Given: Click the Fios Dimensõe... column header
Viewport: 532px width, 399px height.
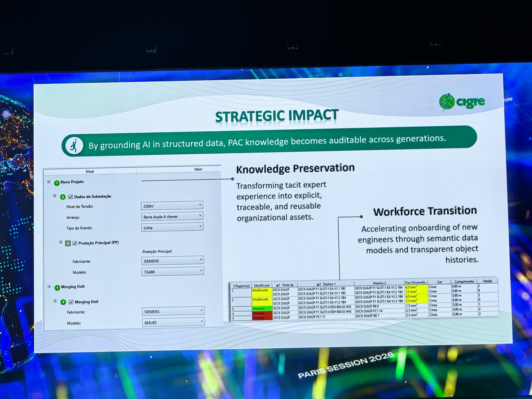Looking at the screenshot, I should click(416, 282).
